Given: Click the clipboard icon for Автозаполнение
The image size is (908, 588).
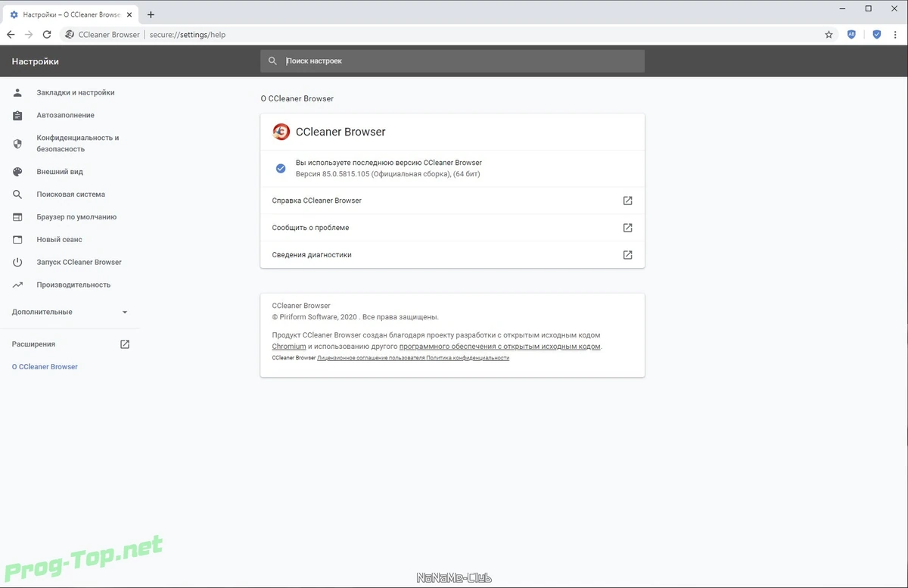Looking at the screenshot, I should (18, 115).
